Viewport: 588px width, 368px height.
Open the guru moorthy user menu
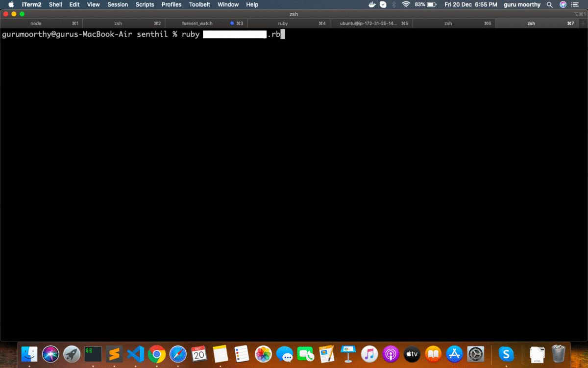click(x=522, y=4)
